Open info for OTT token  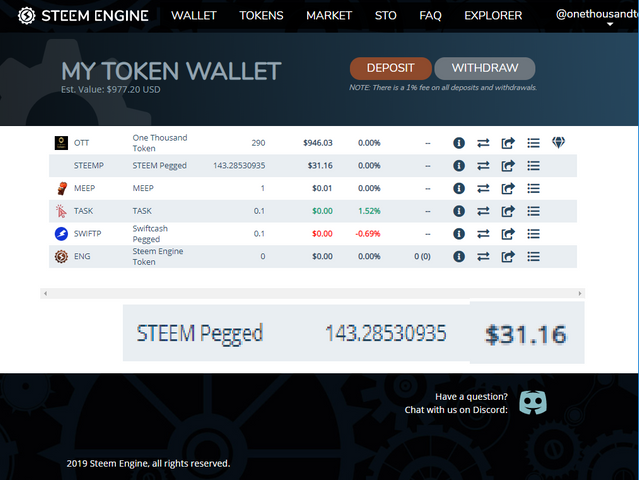click(459, 143)
